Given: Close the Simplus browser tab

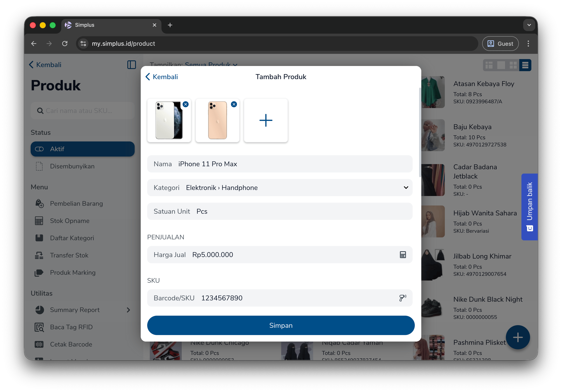Looking at the screenshot, I should click(x=154, y=25).
